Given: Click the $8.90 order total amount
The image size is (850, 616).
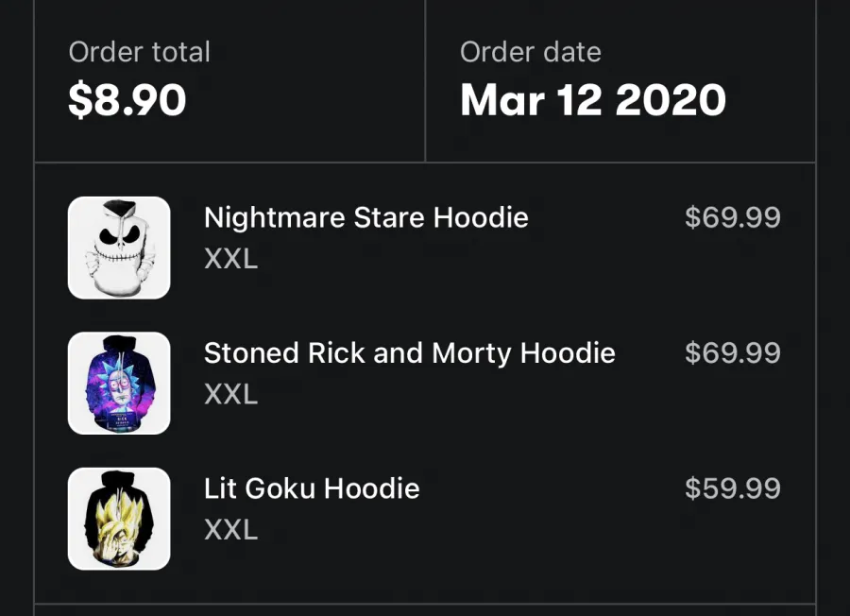Looking at the screenshot, I should [x=127, y=100].
